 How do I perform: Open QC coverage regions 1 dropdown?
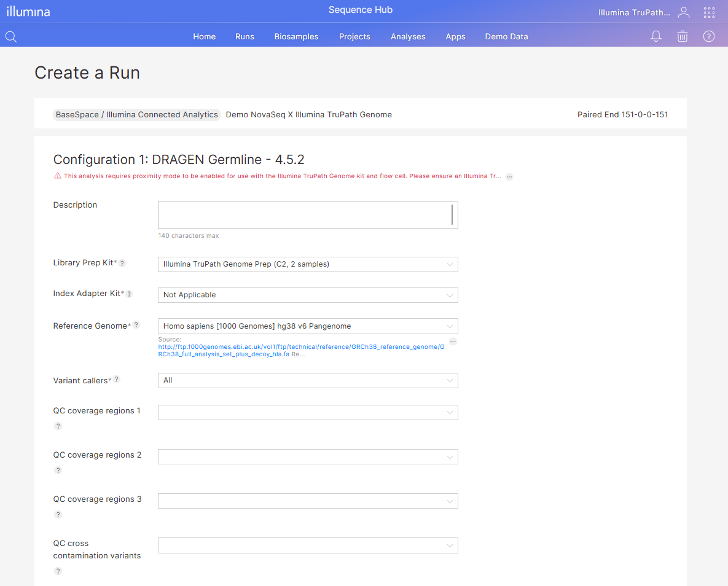coord(307,412)
